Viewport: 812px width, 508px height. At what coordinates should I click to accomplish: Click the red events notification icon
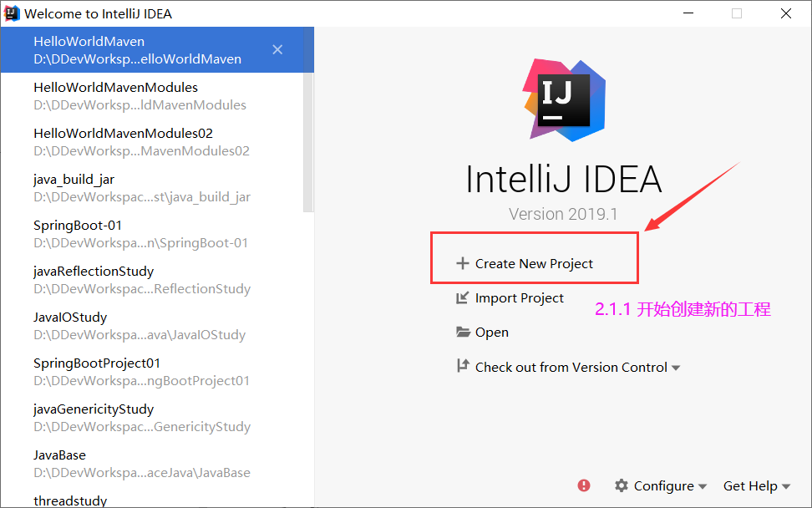583,485
